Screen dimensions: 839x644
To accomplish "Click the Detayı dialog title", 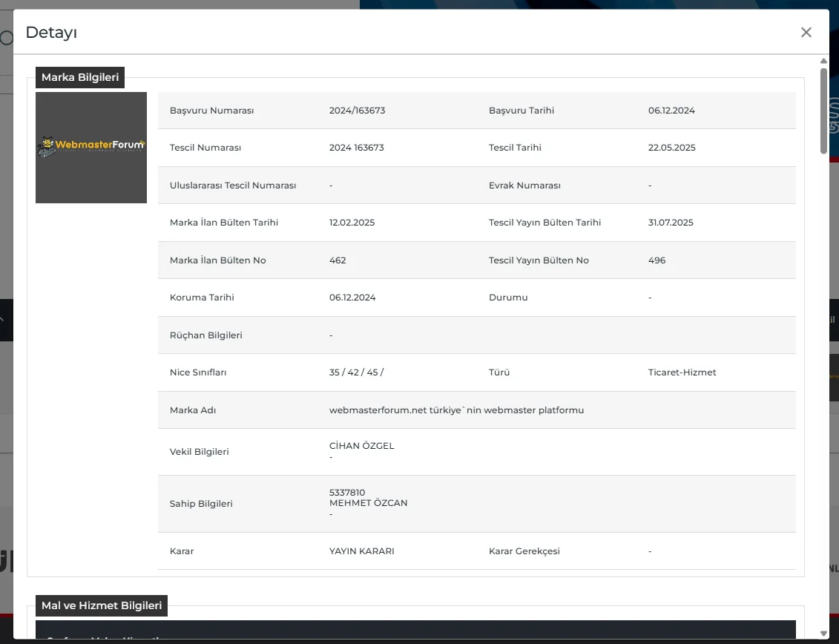I will (x=51, y=32).
